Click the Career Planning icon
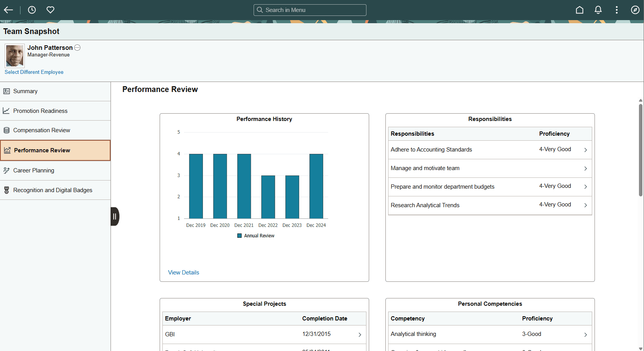This screenshot has width=644, height=351. 7,170
